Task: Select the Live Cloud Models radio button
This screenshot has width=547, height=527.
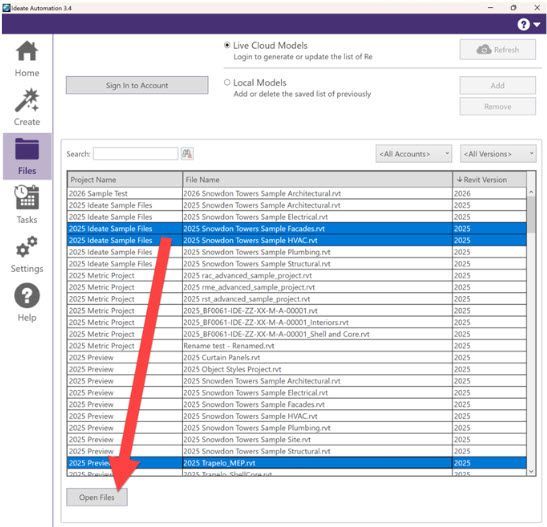Action: tap(227, 45)
